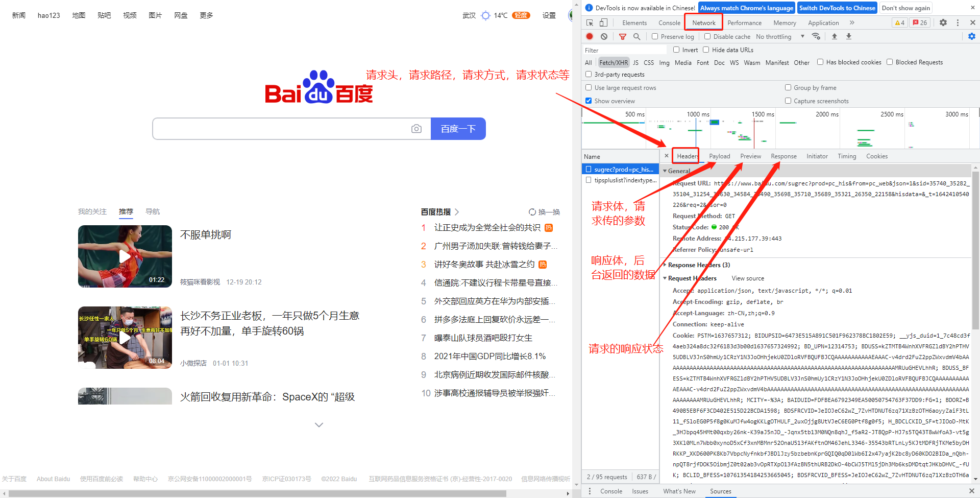Check Hide data URLs
The image size is (980, 498).
706,50
